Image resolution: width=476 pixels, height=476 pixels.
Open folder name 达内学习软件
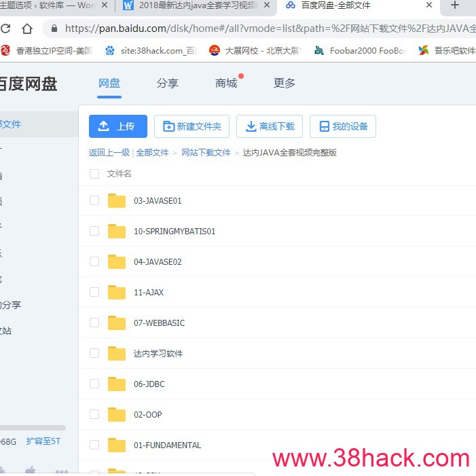158,354
